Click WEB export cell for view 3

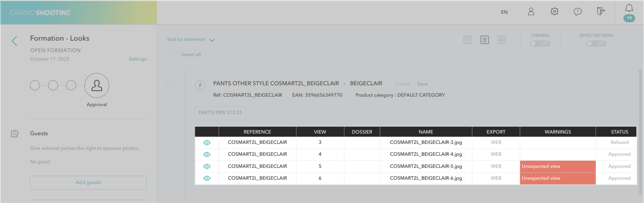click(496, 142)
